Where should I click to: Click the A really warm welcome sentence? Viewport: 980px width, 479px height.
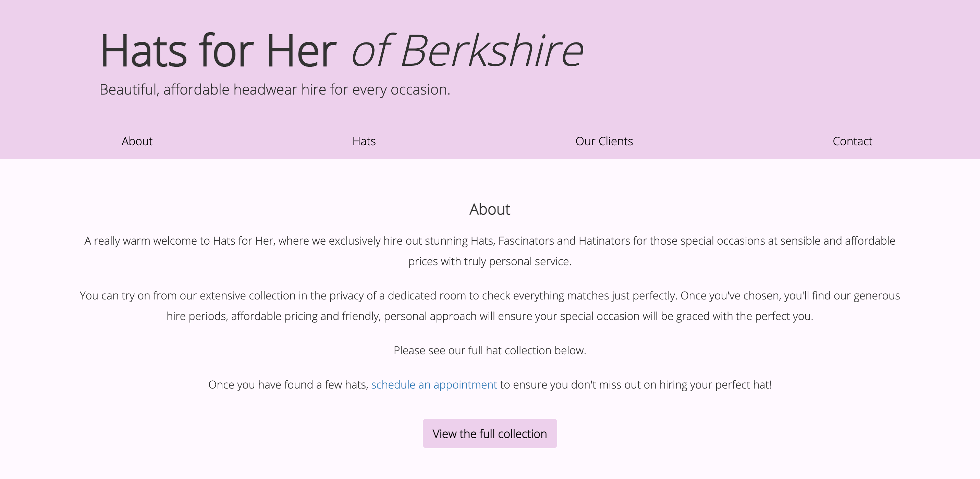(x=490, y=241)
